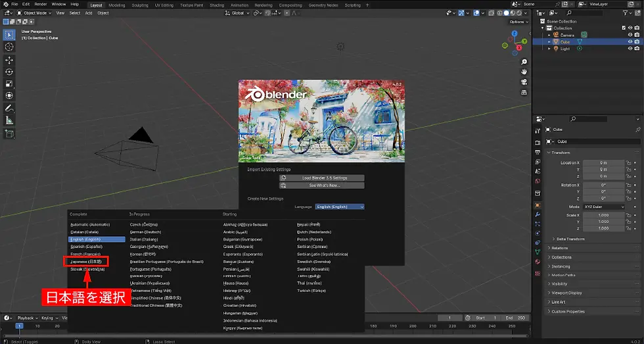Switch to the Shading workspace tab
644x344 pixels.
coord(217,5)
